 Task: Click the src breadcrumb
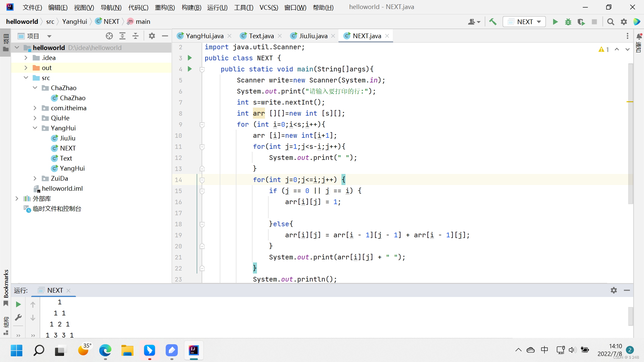point(50,21)
